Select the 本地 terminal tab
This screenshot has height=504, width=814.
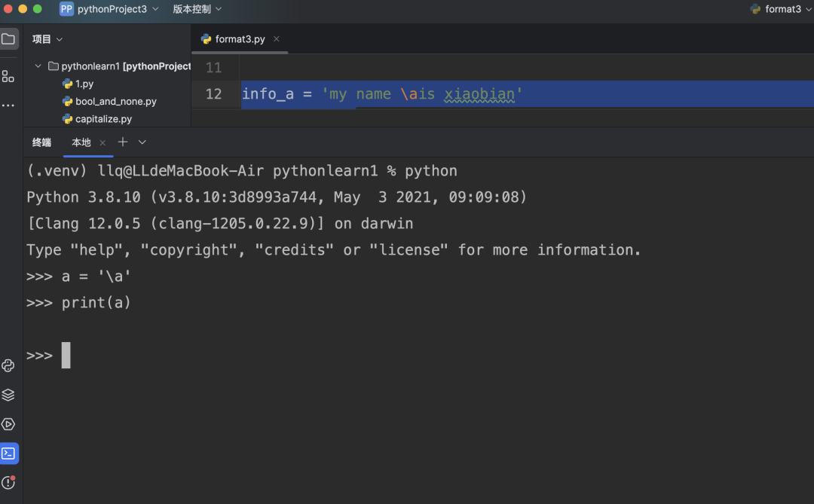tap(81, 142)
